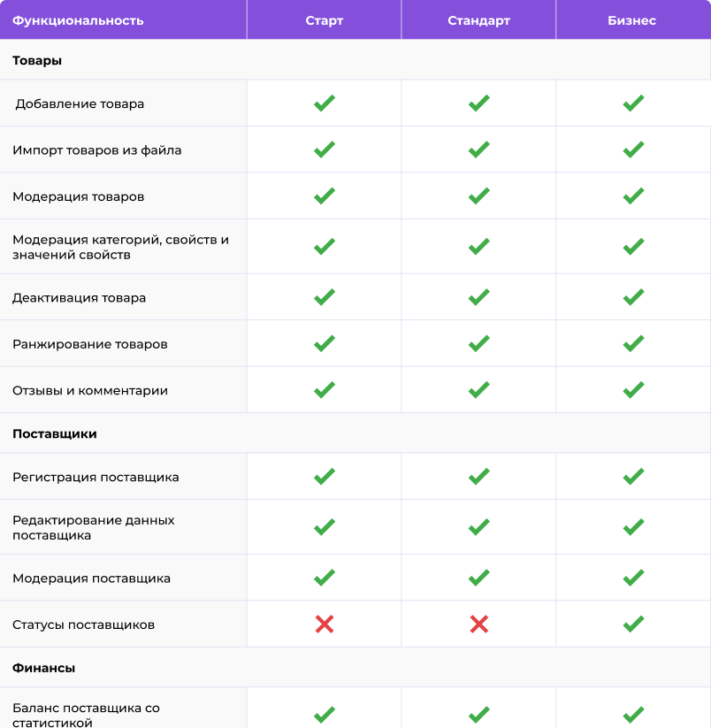This screenshot has height=728, width=711.
Task: Click the Финансы section heading
Action: pyautogui.click(x=43, y=668)
